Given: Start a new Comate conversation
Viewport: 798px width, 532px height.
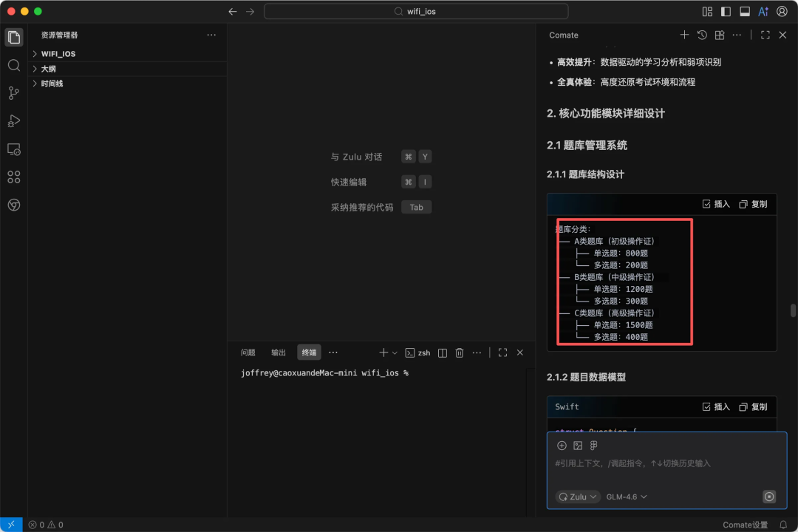Looking at the screenshot, I should coord(684,35).
